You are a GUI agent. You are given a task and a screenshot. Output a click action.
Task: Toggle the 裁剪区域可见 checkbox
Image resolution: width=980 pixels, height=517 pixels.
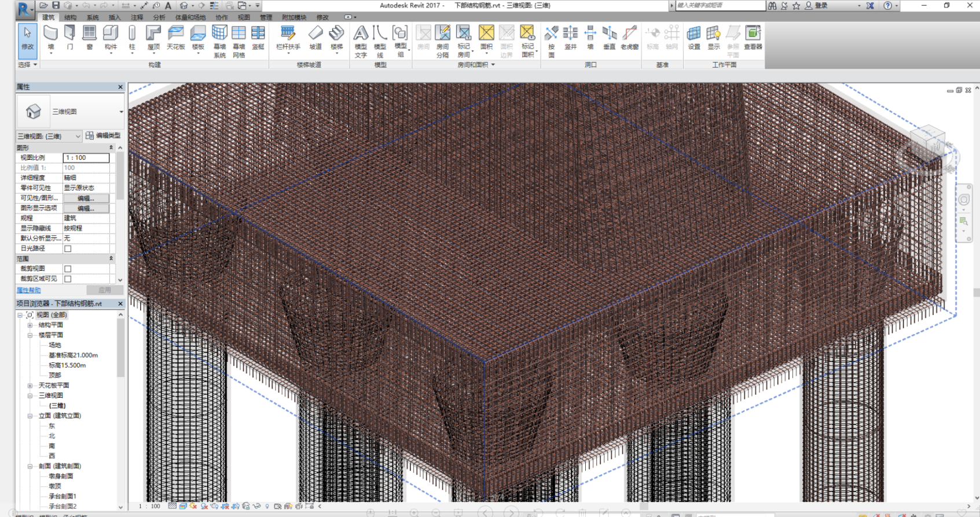tap(68, 279)
